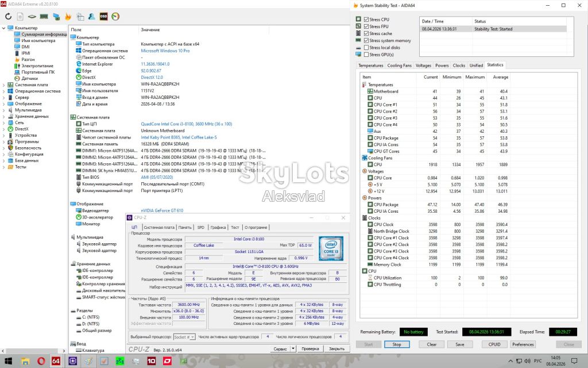588x368 pixels.
Task: Click the Preferences button
Action: [x=523, y=344]
